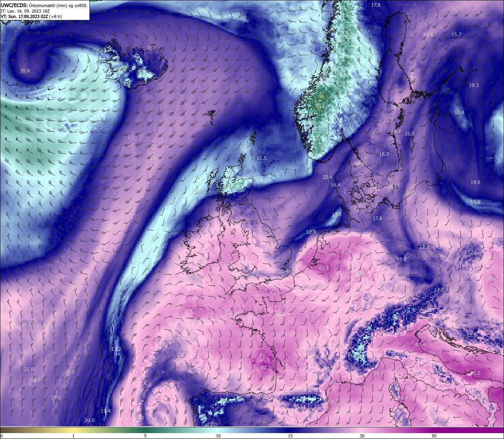Click the 22.0 value near Spain

(x=212, y=424)
